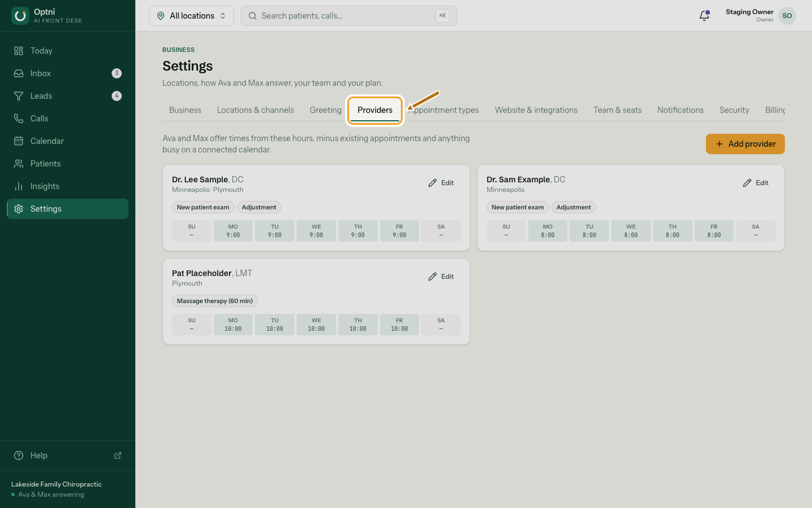
Task: Click Dr. Lee Sample's MO 9:00 cell
Action: click(x=233, y=231)
